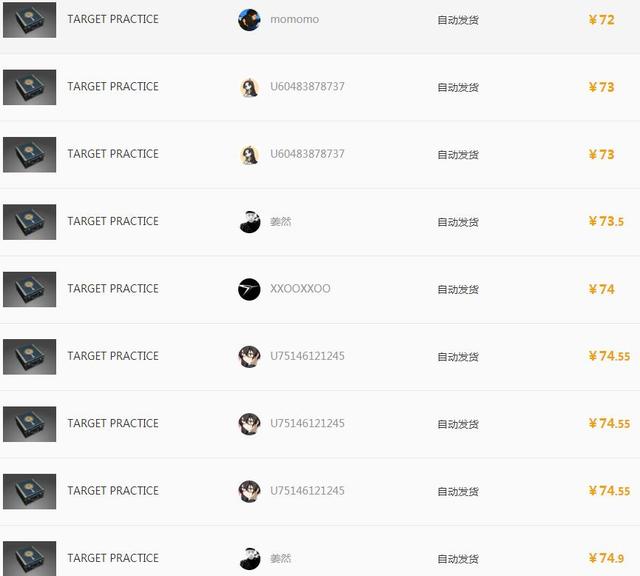Click TARGET PRACTICE title in the ¥74.9 row

(x=113, y=558)
